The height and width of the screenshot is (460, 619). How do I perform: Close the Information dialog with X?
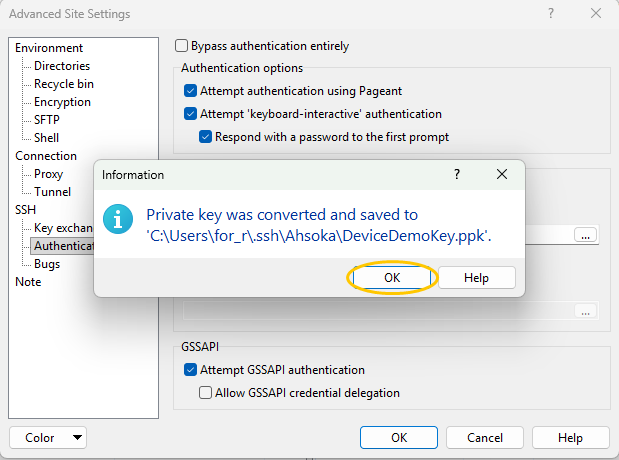click(x=502, y=174)
